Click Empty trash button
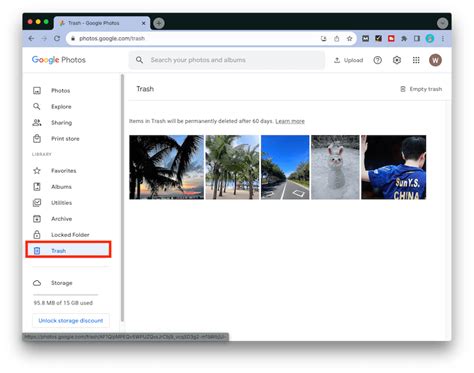 (421, 89)
